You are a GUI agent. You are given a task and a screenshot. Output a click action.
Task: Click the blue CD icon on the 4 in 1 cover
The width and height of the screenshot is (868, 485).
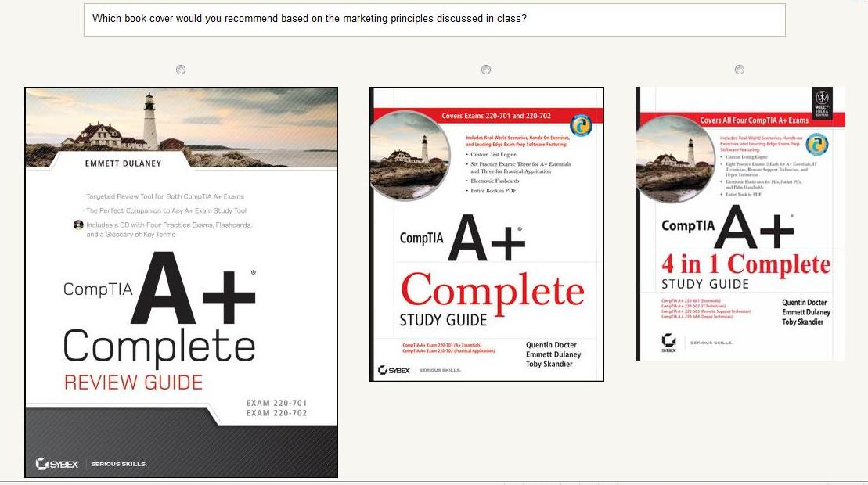pyautogui.click(x=817, y=145)
